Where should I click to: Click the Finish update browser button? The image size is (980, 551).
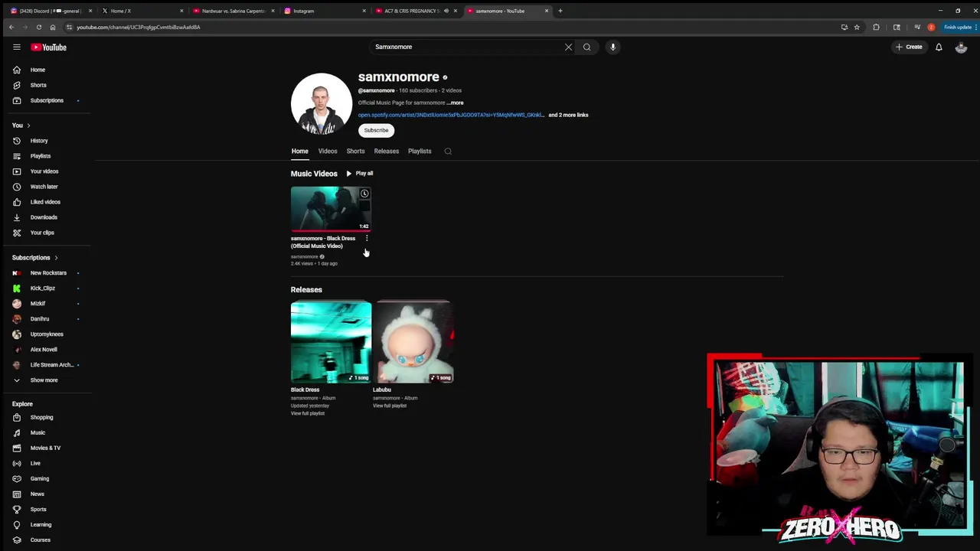(957, 27)
